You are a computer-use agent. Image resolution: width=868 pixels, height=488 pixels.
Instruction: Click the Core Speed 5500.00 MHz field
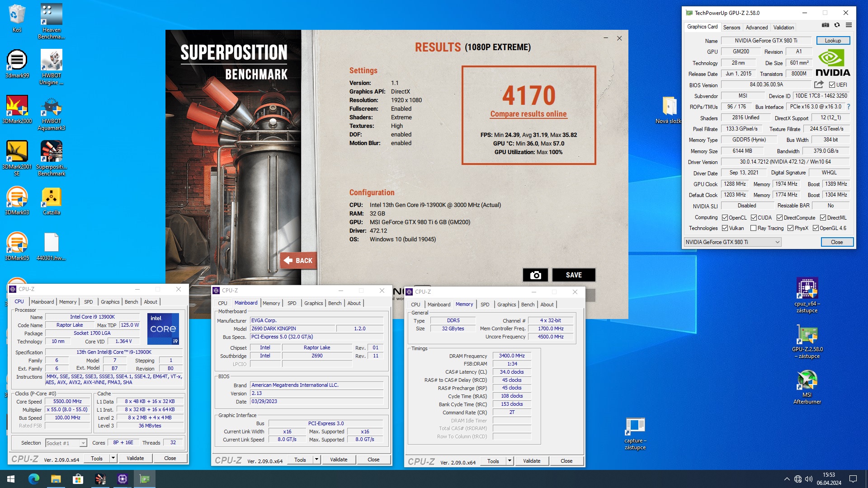(x=68, y=402)
